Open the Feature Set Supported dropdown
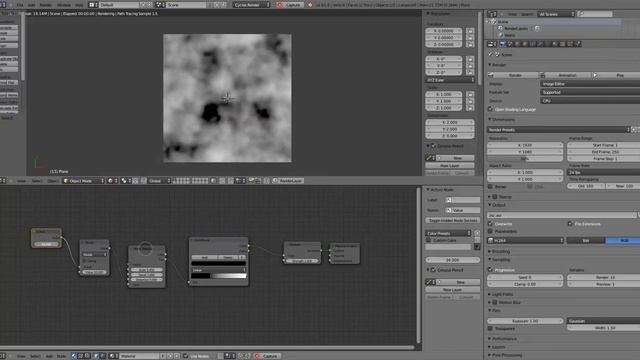The image size is (640, 360). 590,92
